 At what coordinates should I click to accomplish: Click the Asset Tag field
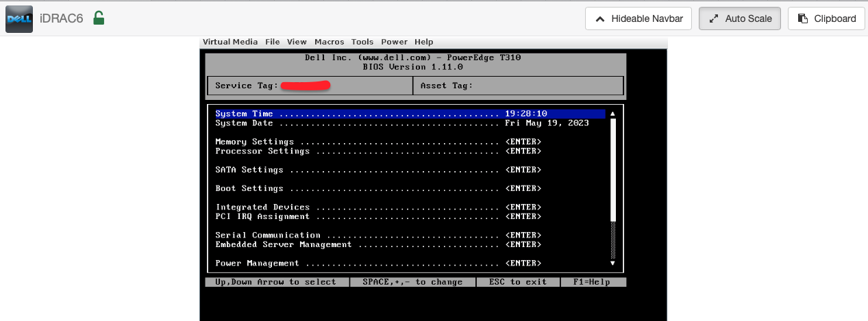click(x=519, y=86)
